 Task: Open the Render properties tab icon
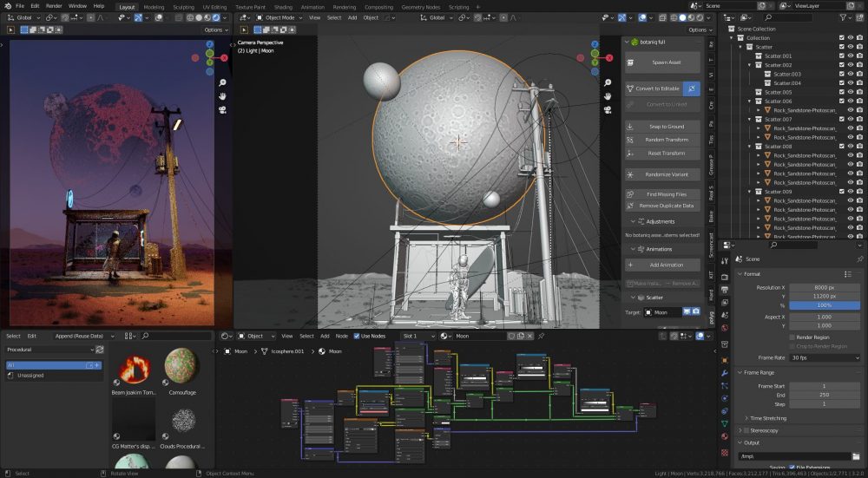[x=725, y=276]
